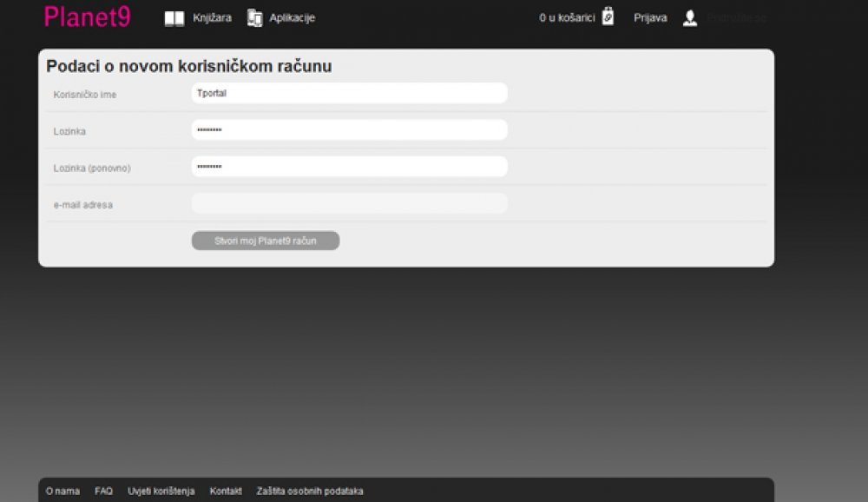Click the 'e-mail adresa' label
The height and width of the screenshot is (502, 868).
tap(83, 205)
